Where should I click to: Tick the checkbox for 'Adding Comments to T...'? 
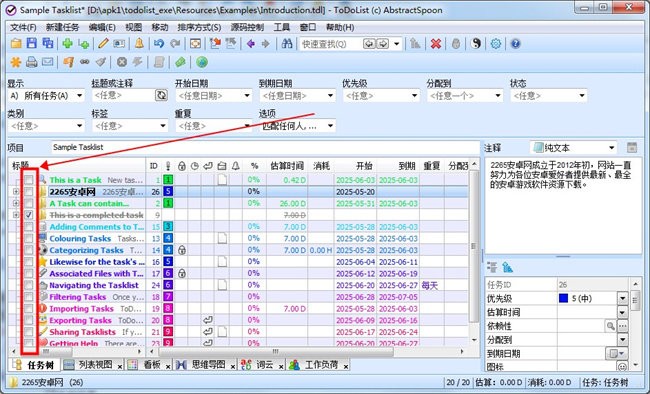point(29,227)
